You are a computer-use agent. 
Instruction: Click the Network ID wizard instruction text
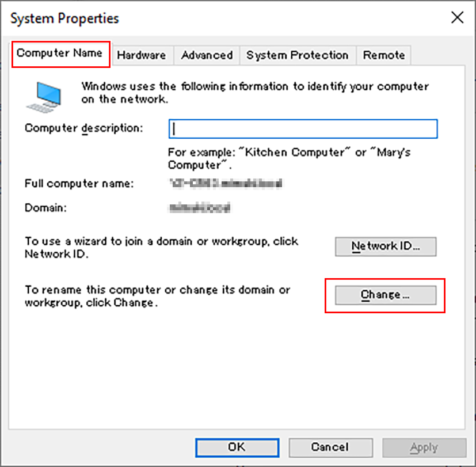[160, 248]
